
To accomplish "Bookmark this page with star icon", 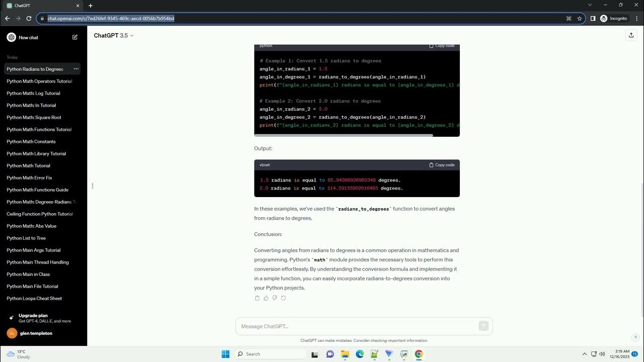I will (x=580, y=19).
